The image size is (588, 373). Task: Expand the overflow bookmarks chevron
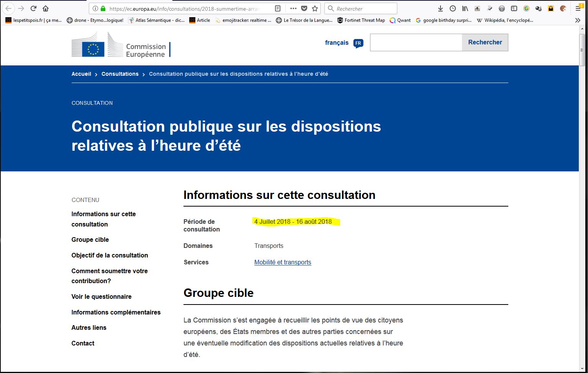578,20
